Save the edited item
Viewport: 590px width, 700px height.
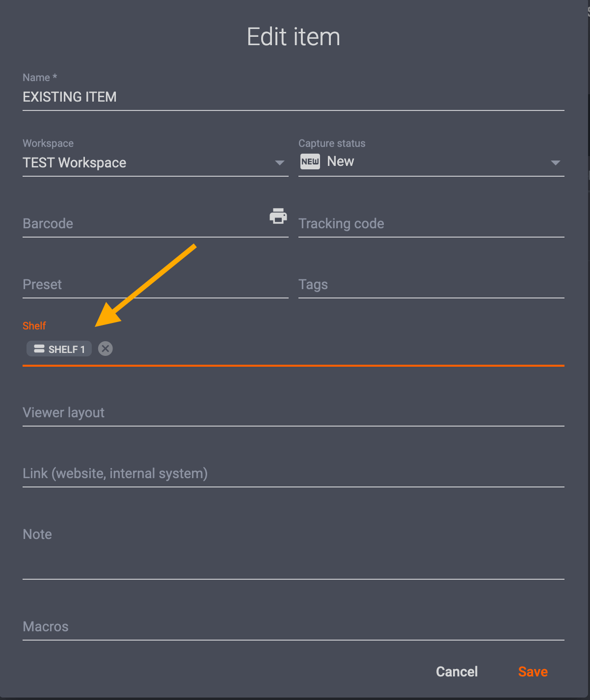coord(533,672)
